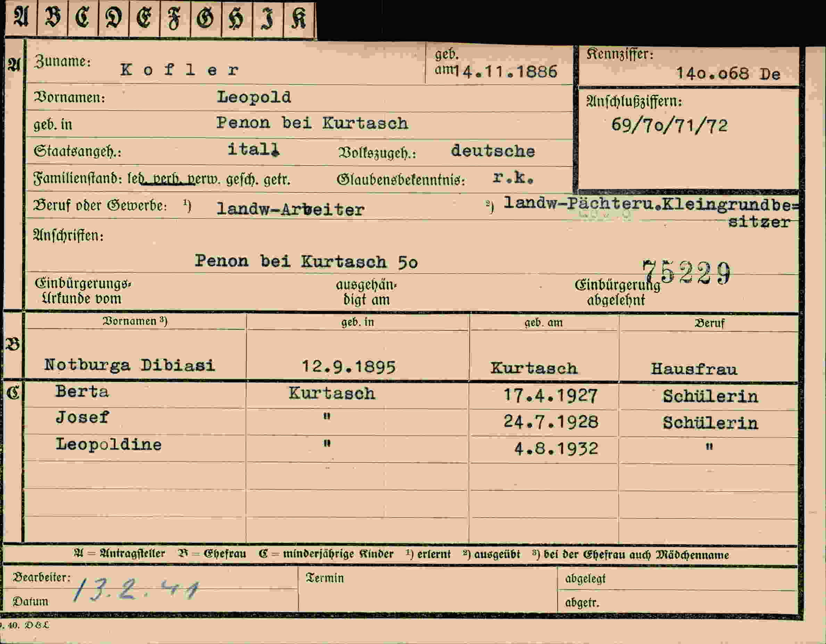The height and width of the screenshot is (644, 826).
Task: Click the "Datum" label
Action: tap(30, 601)
